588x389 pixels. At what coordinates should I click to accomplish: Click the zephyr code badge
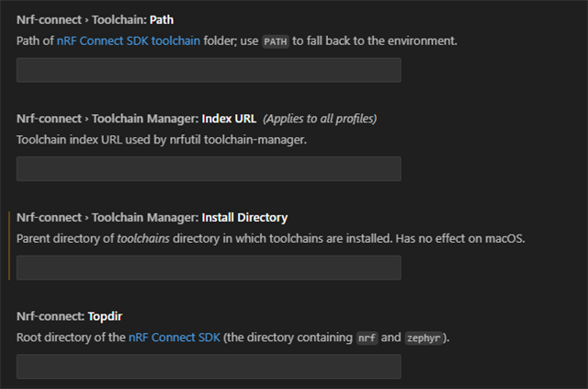pyautogui.click(x=424, y=338)
